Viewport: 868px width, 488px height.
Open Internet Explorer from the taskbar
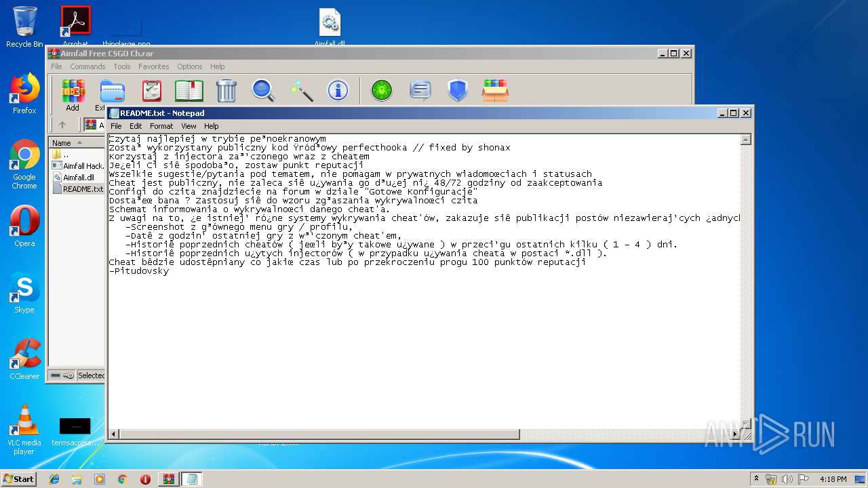tap(54, 479)
